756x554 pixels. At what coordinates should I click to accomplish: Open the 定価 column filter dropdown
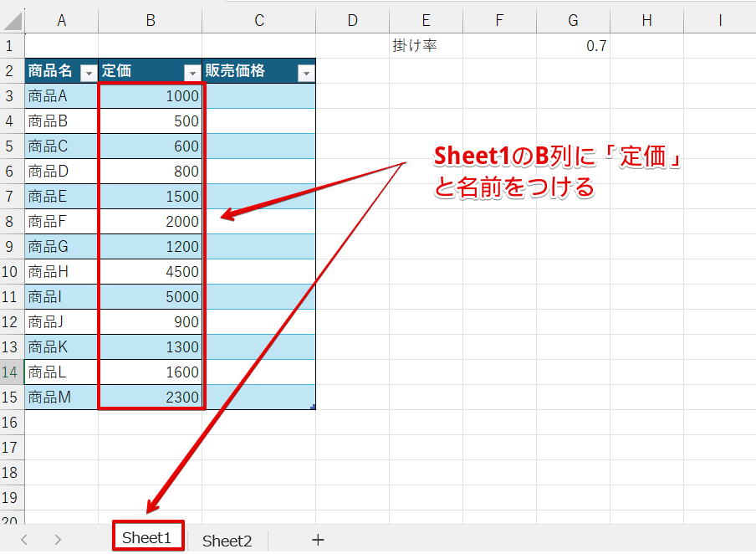pyautogui.click(x=192, y=73)
